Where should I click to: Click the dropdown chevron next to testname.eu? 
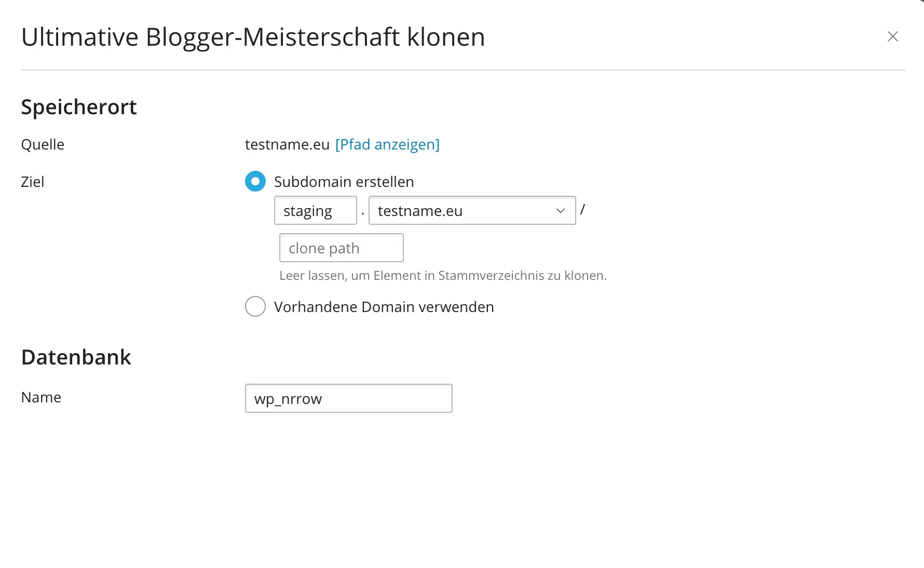[x=560, y=210]
